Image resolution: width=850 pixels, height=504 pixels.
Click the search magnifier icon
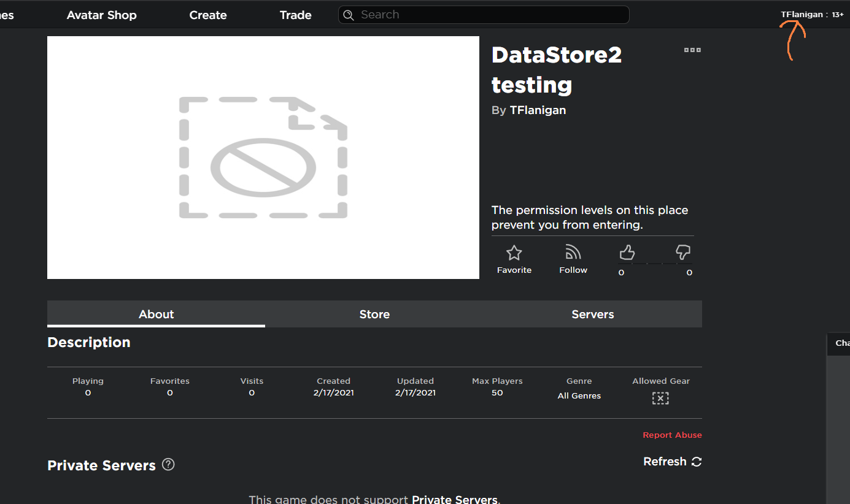point(348,15)
